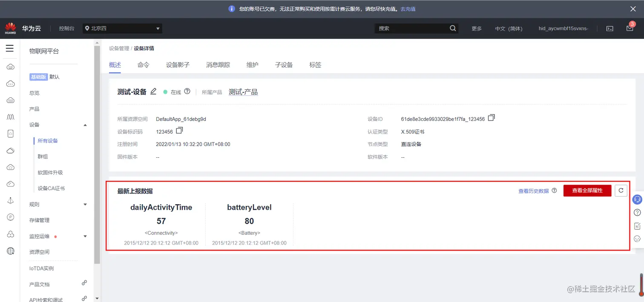The width and height of the screenshot is (644, 302).
Task: Open the messages envelope icon with badge
Action: point(630,28)
